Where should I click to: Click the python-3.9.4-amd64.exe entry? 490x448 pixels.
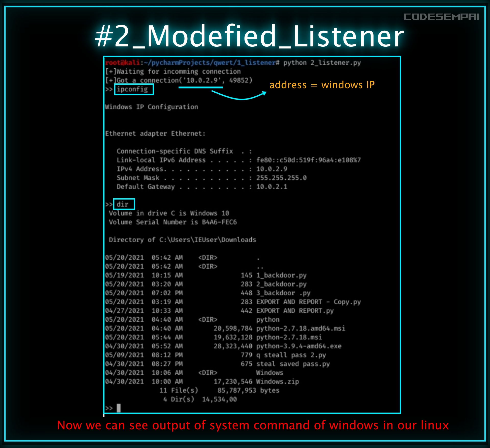[299, 346]
